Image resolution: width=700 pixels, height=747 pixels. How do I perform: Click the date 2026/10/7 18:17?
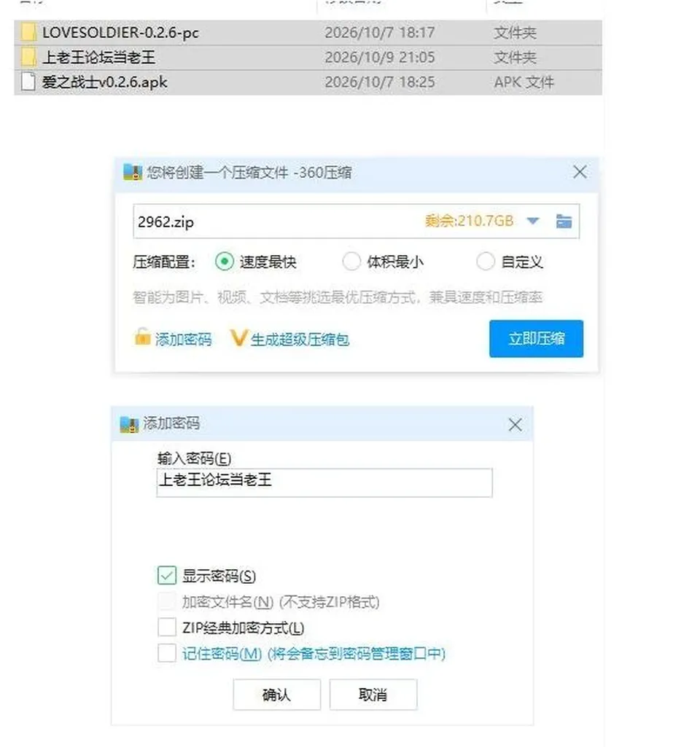point(380,33)
